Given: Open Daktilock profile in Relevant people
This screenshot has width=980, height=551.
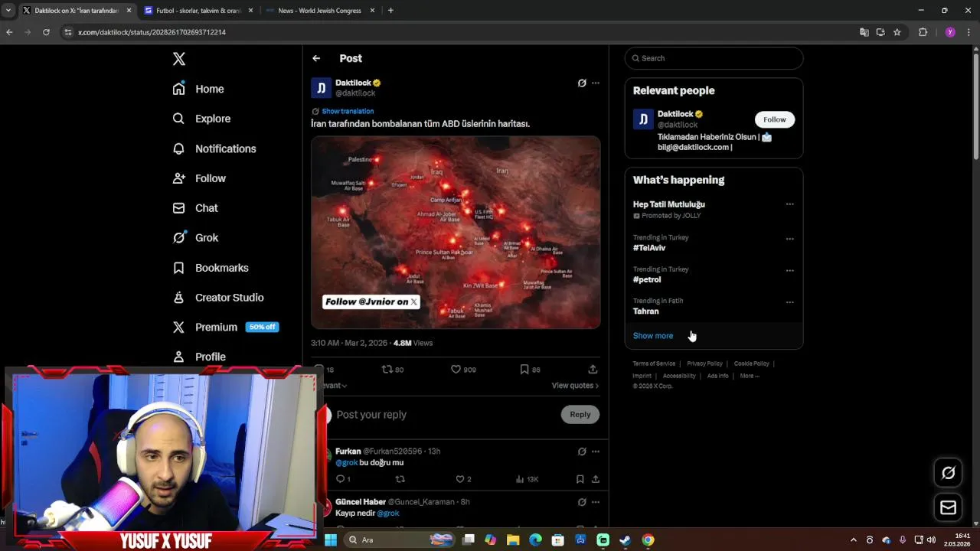Looking at the screenshot, I should click(675, 114).
